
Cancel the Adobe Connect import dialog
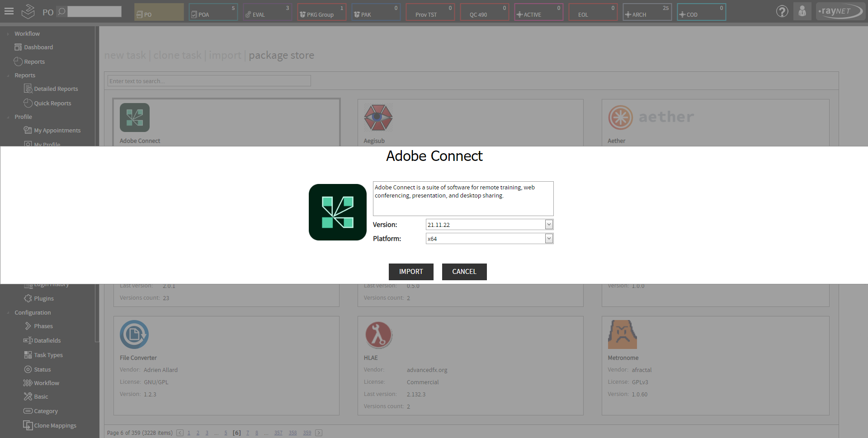[x=464, y=272]
